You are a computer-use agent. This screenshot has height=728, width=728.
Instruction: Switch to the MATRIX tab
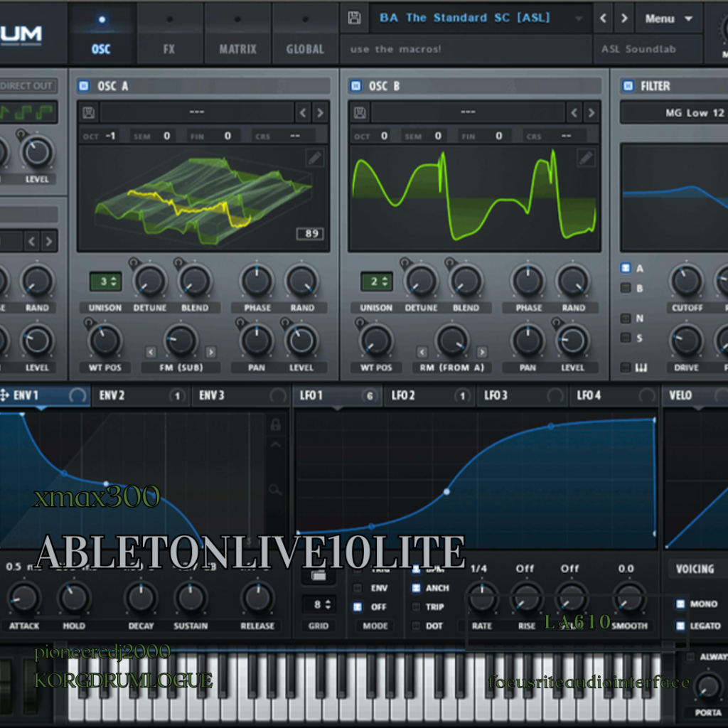pyautogui.click(x=237, y=34)
